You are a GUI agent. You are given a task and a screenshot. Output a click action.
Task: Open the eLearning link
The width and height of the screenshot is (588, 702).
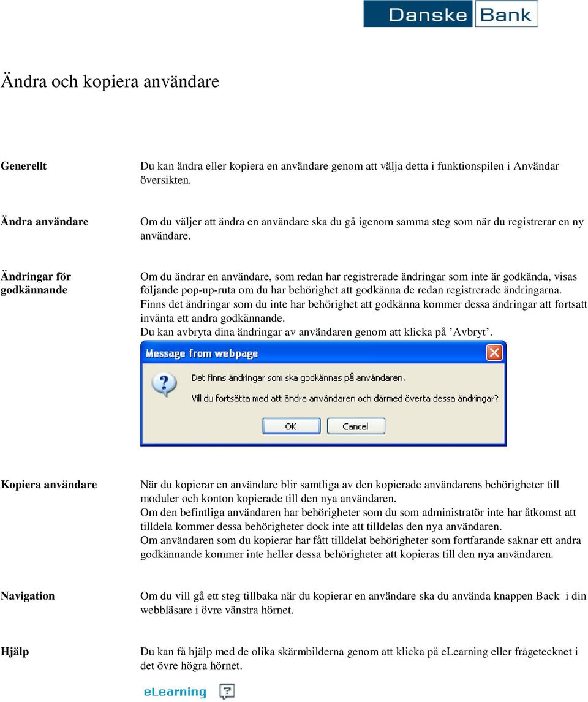pos(175,692)
